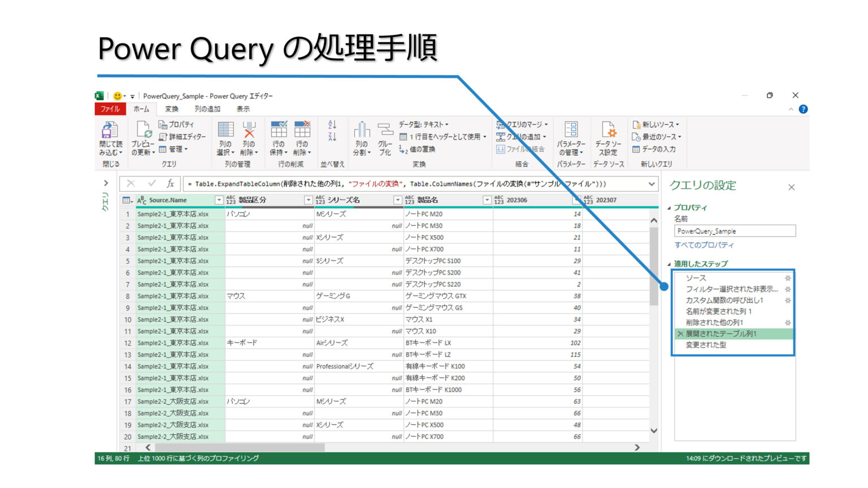
Task: Open the データ型: テキスト dropdown
Action: [x=446, y=124]
